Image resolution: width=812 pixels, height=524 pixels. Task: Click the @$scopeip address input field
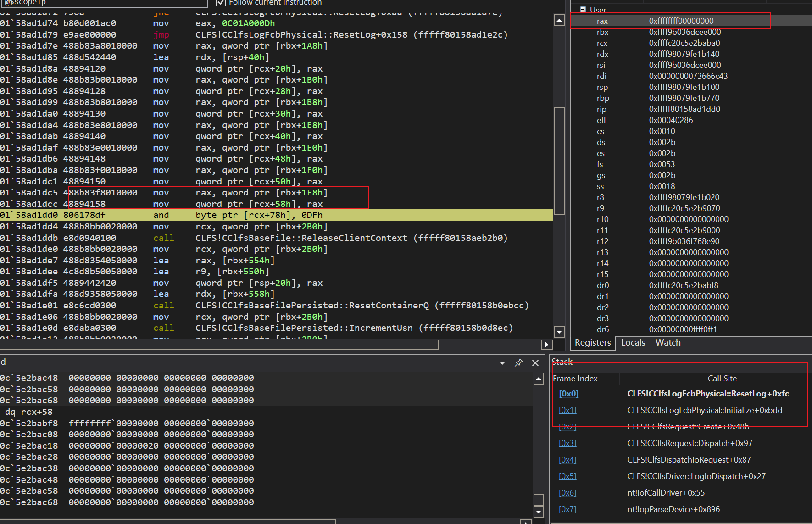pos(104,3)
